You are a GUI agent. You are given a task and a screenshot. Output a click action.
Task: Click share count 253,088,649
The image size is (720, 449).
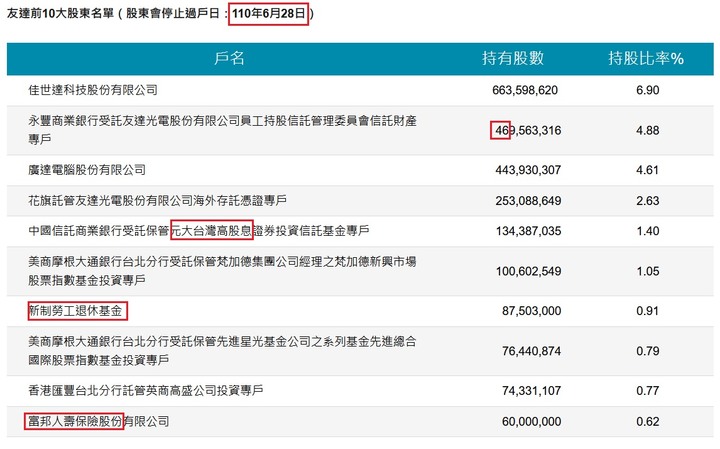coord(528,201)
